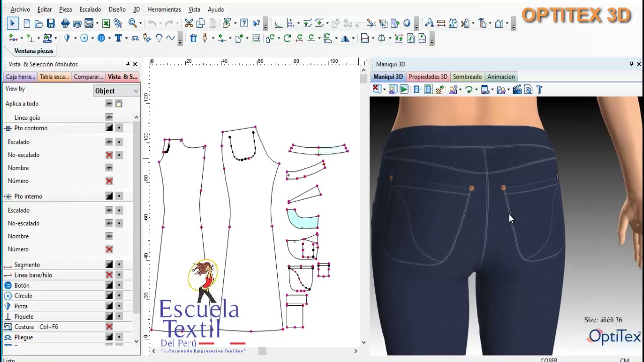Collapse the Pto contorno tree group
The image size is (644, 362).
8,128
